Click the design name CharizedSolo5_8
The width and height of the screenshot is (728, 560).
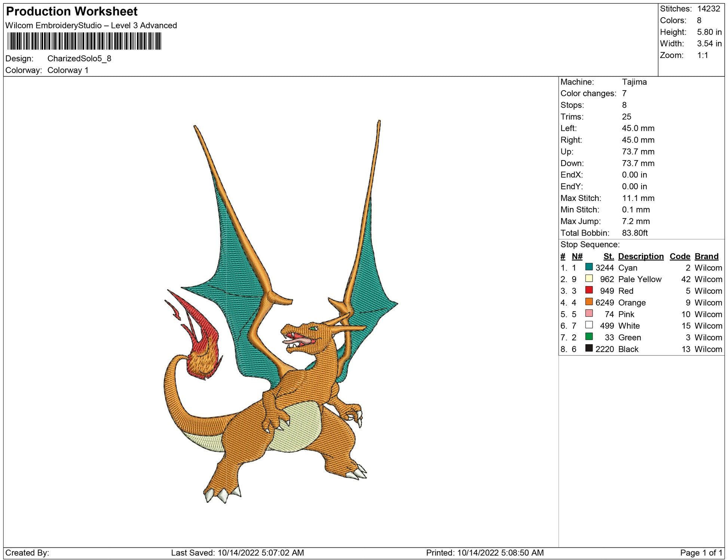coord(79,58)
